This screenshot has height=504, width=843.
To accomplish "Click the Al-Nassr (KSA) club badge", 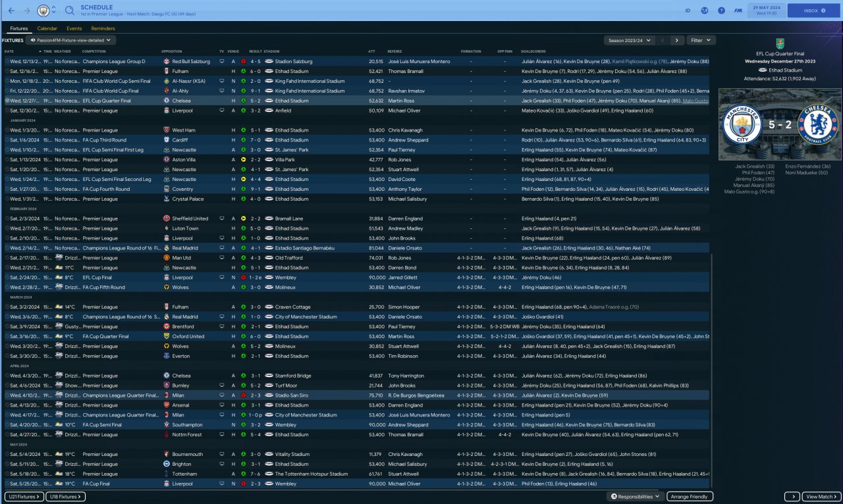I will click(x=167, y=81).
